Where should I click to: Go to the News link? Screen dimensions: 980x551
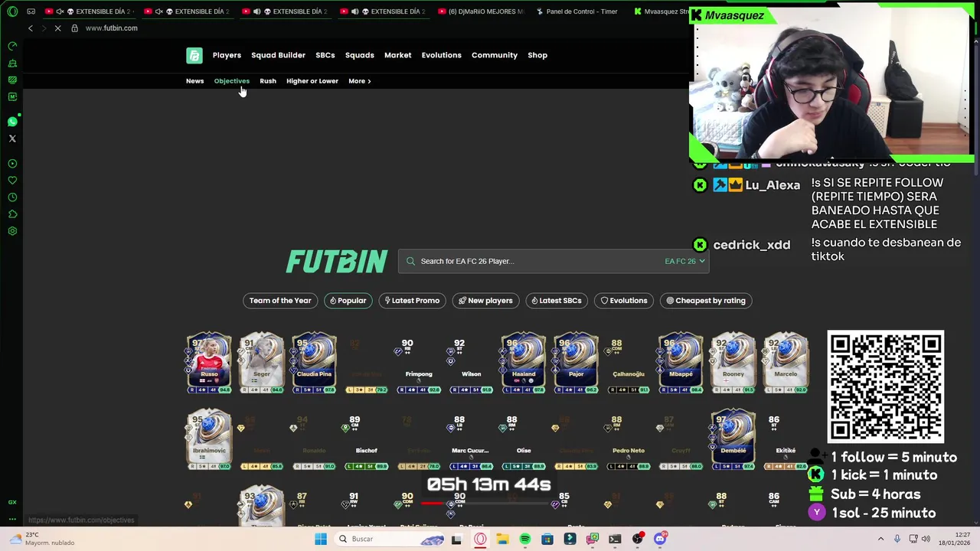click(195, 81)
